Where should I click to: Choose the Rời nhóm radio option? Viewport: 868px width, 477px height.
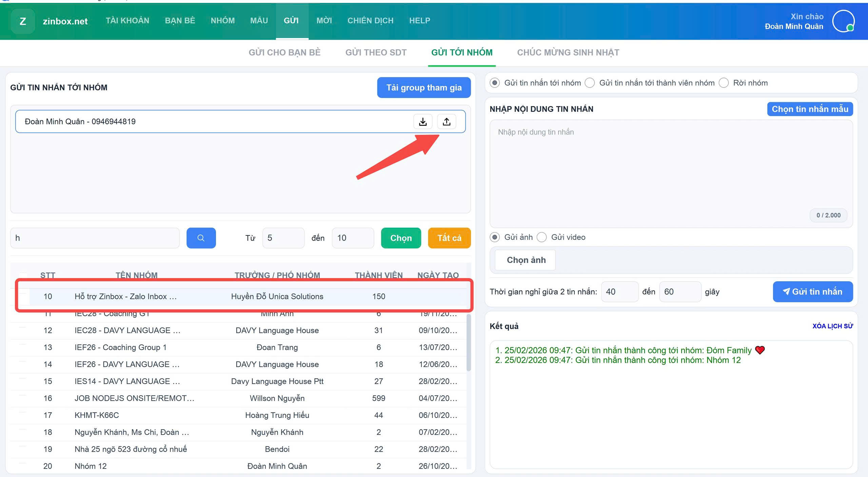coord(724,83)
